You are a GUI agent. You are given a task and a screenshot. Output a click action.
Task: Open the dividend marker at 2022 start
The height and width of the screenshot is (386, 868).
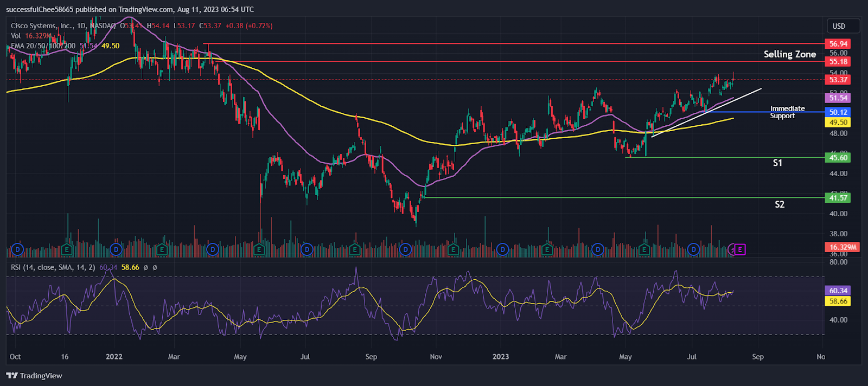pyautogui.click(x=116, y=249)
